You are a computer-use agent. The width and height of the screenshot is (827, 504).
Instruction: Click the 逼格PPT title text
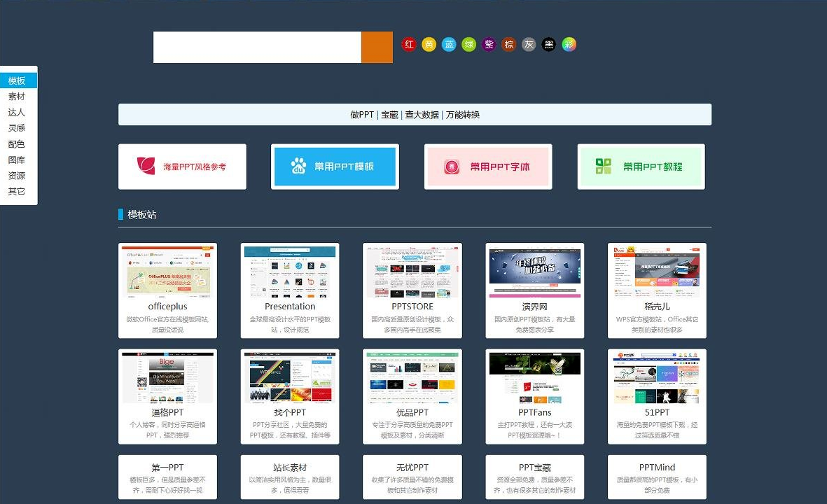click(x=168, y=412)
